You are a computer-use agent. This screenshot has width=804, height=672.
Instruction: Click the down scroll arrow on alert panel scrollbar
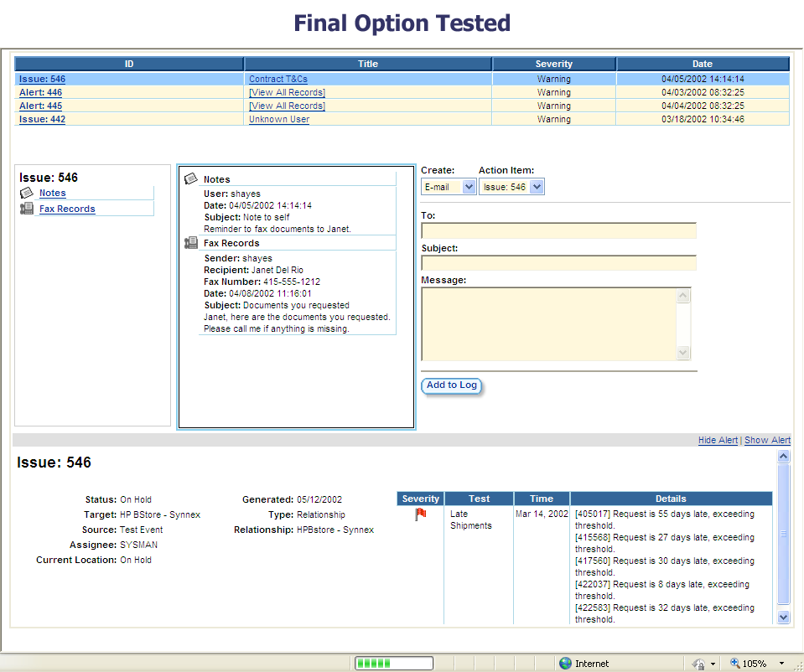coord(783,618)
